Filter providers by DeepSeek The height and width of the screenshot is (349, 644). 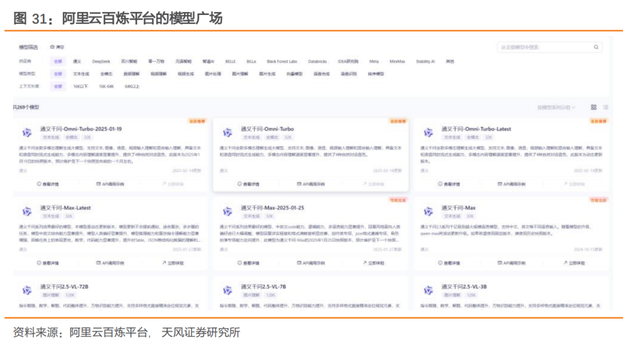101,61
